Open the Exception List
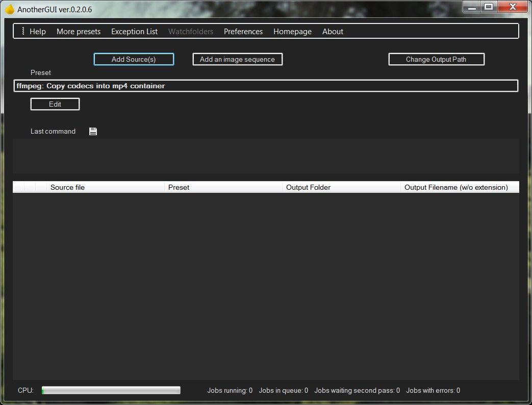This screenshot has width=532, height=405. click(134, 31)
